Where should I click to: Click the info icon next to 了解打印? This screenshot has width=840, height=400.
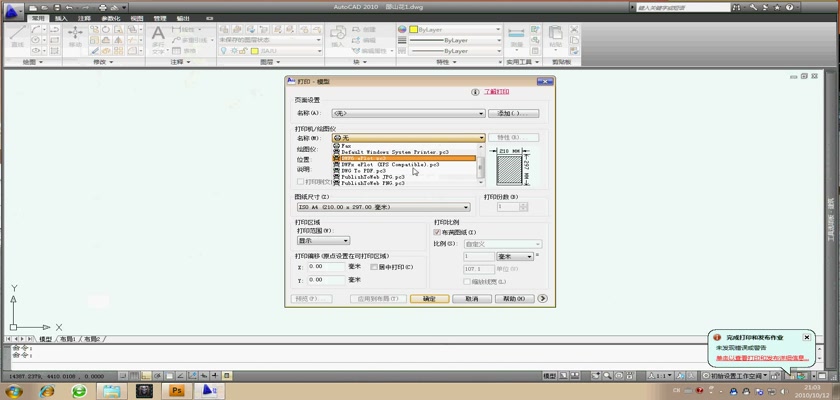475,92
